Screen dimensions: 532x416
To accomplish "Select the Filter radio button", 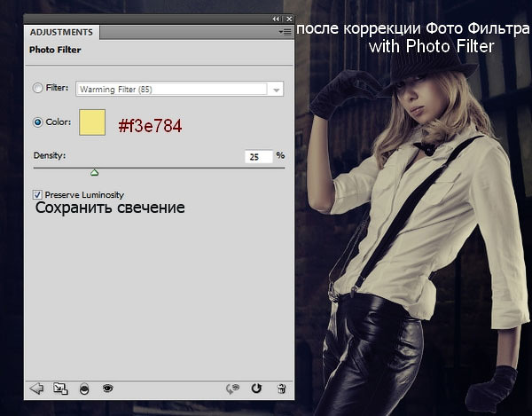I will pos(37,88).
